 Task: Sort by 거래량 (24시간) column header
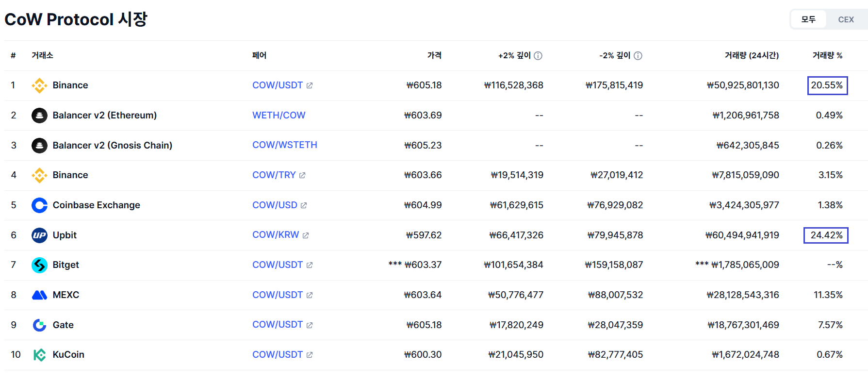(x=752, y=55)
